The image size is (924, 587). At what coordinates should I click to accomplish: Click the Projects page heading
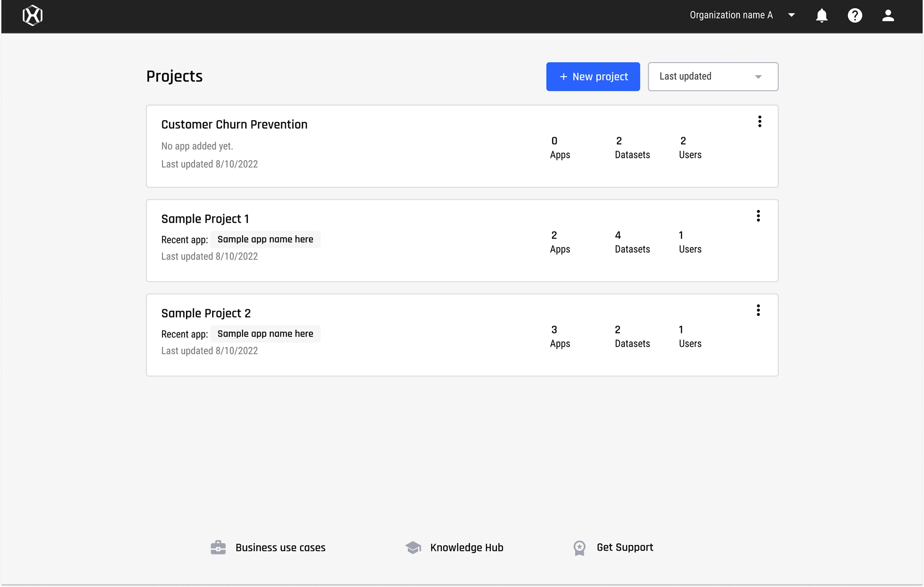(174, 76)
